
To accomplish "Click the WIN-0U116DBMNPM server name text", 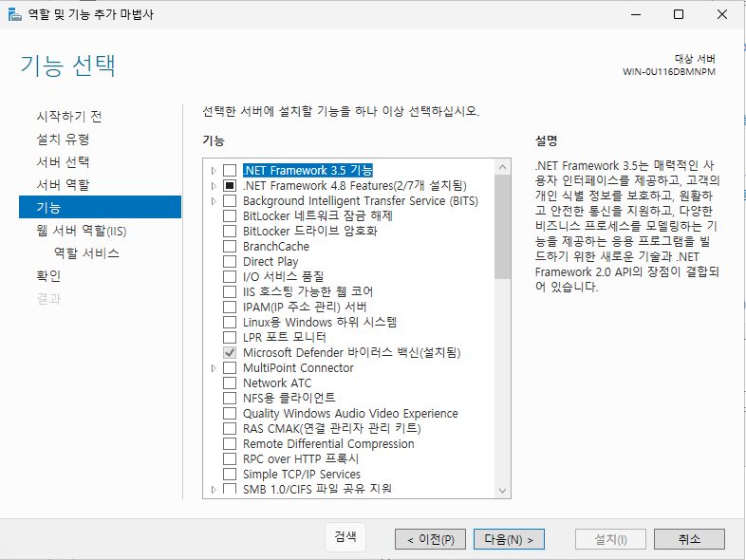I will pyautogui.click(x=669, y=72).
